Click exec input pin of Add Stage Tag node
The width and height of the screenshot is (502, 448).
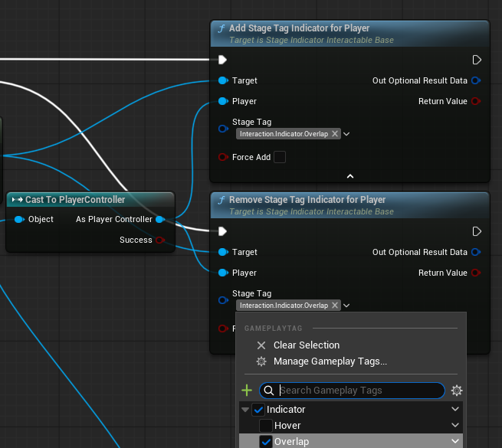coord(222,60)
